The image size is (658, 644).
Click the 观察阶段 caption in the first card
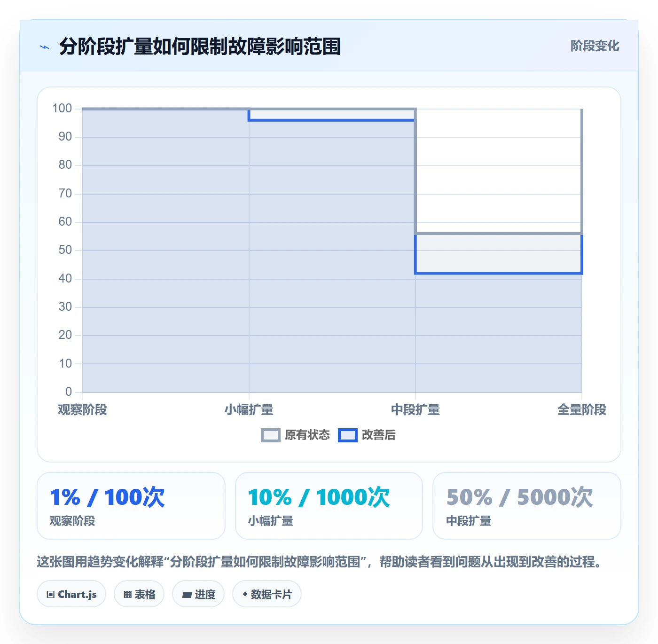pyautogui.click(x=72, y=521)
